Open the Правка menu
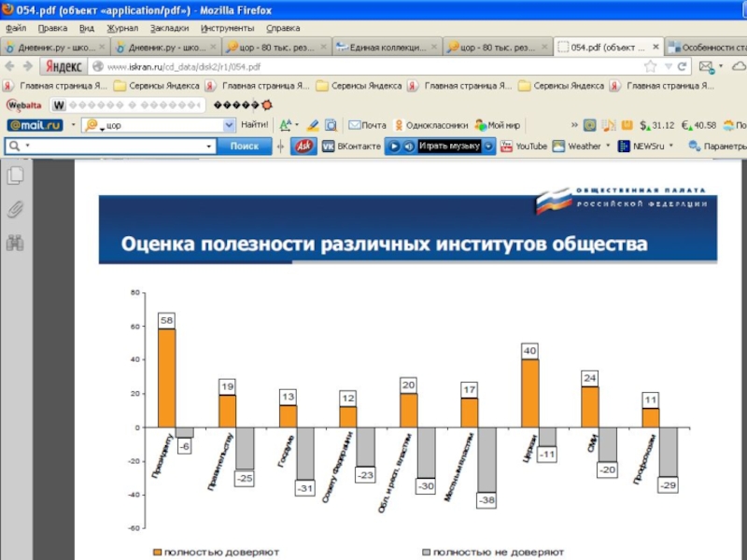 (x=52, y=28)
